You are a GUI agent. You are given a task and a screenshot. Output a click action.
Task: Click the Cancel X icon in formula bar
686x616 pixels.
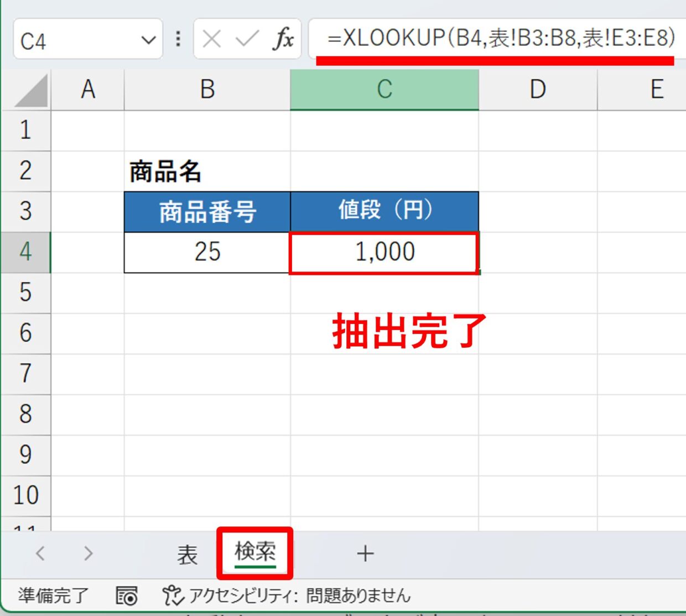(211, 39)
